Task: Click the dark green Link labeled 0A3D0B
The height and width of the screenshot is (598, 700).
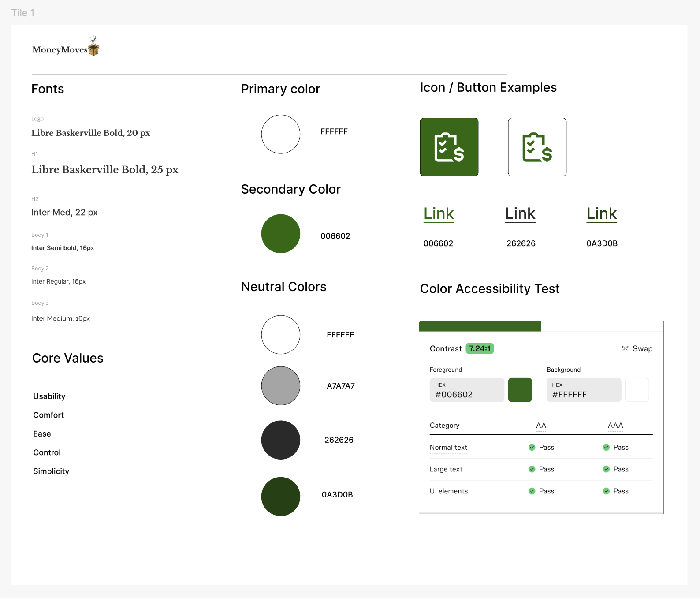Action: click(602, 214)
